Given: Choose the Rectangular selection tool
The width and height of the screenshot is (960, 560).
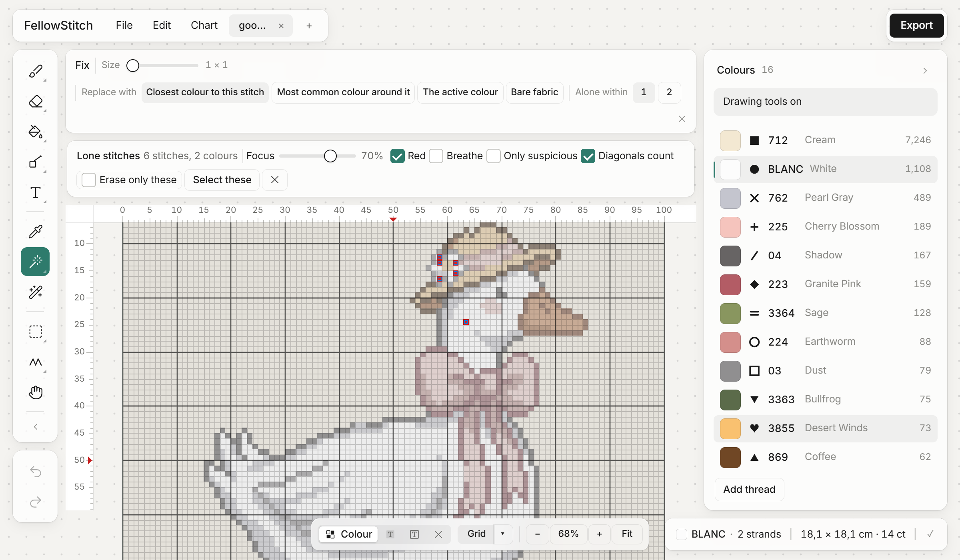Looking at the screenshot, I should click(x=36, y=332).
